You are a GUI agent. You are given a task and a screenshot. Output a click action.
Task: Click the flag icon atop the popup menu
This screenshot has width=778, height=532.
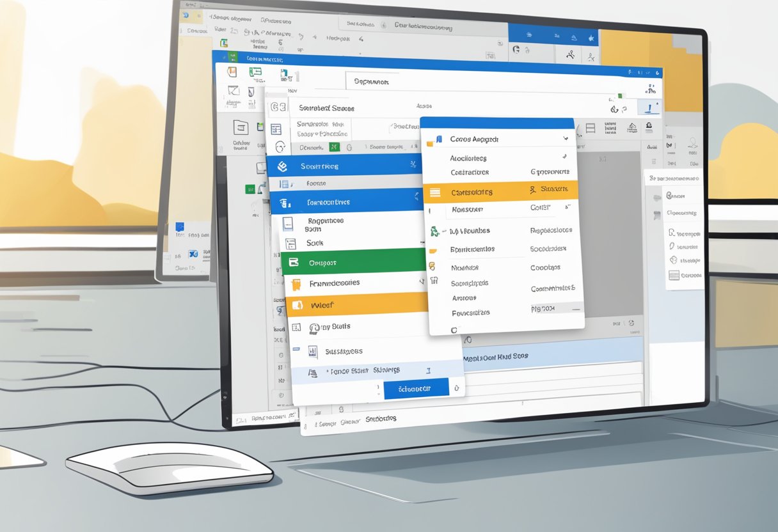[440, 139]
